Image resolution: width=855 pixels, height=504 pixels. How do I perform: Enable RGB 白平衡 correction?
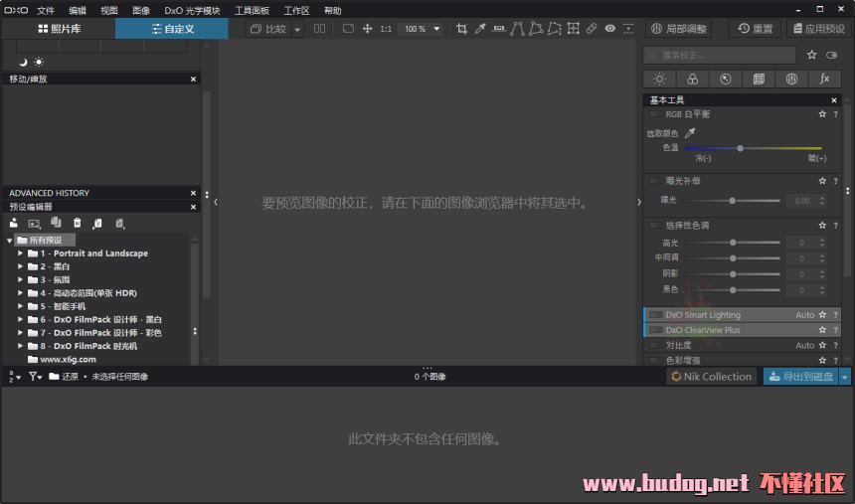(x=655, y=114)
